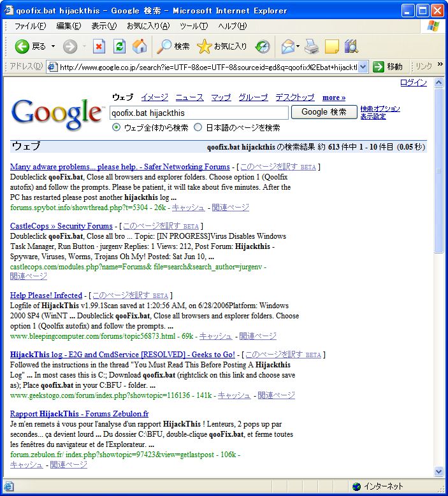The height and width of the screenshot is (496, 448).
Task: Open the View menu
Action: [104, 26]
